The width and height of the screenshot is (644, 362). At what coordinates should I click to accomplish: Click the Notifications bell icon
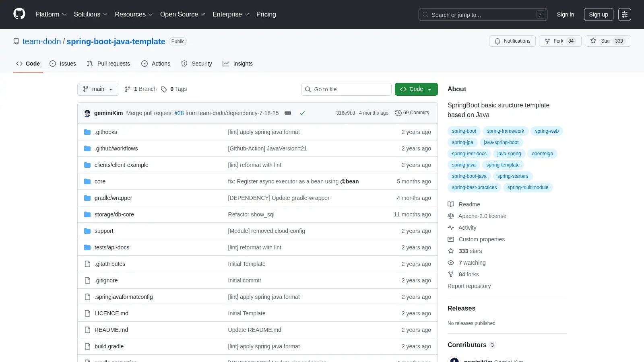click(497, 41)
